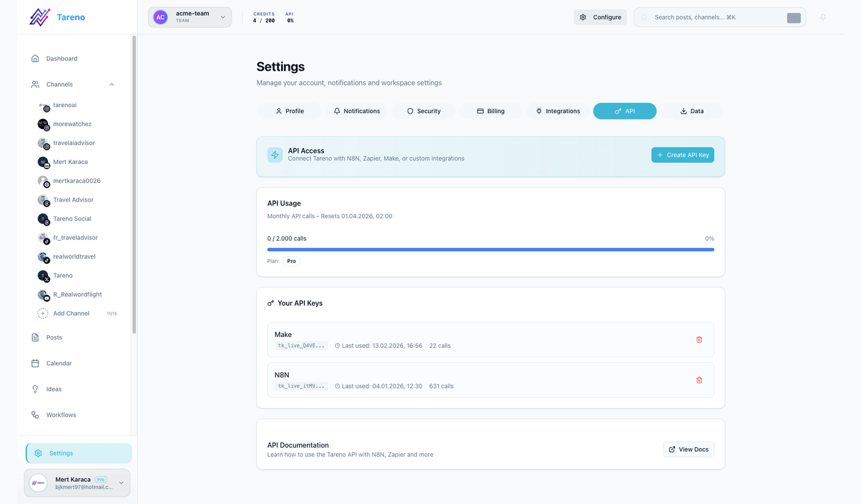Delete the Make API key

tap(699, 339)
